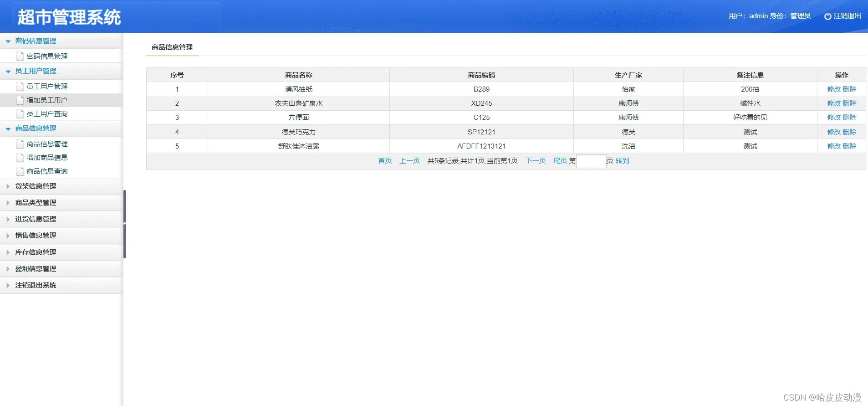Expand the 库存信息管理 section arrow
The image size is (868, 406).
click(x=8, y=252)
